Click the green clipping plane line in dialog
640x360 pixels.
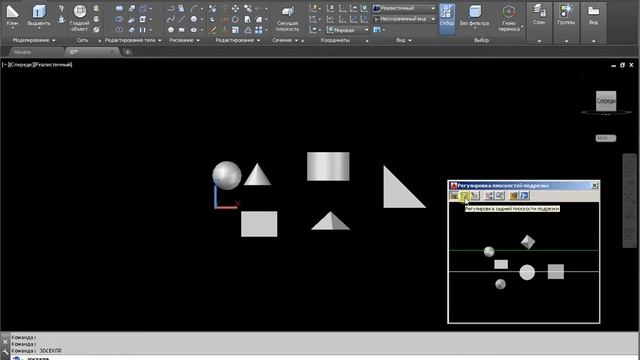pyautogui.click(x=524, y=250)
